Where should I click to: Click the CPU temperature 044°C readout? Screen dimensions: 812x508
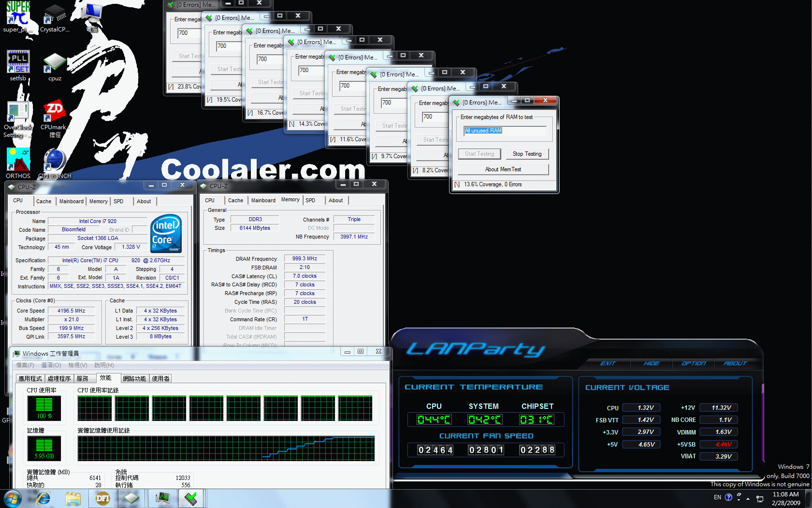coord(434,419)
